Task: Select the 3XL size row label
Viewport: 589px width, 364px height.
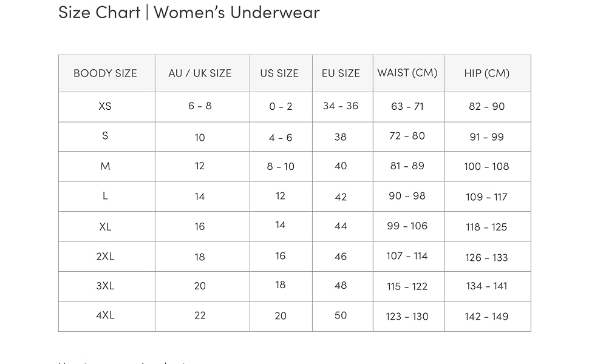Action: (x=105, y=286)
